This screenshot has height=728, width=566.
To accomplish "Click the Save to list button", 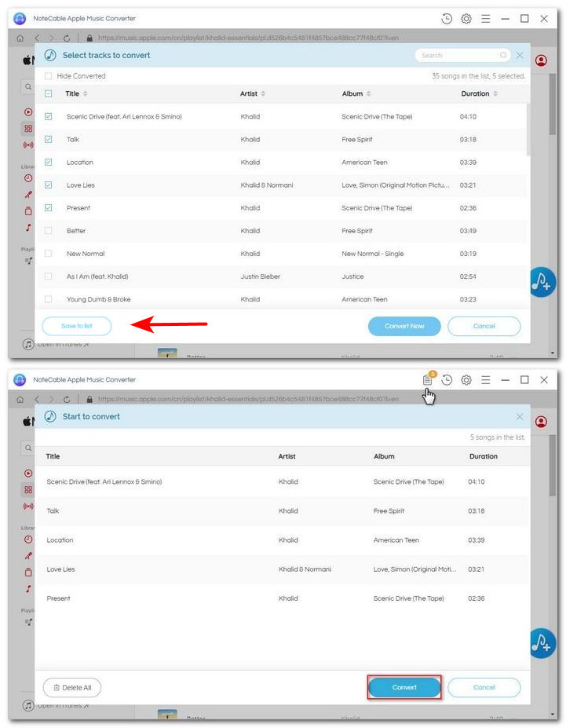I will 77,326.
